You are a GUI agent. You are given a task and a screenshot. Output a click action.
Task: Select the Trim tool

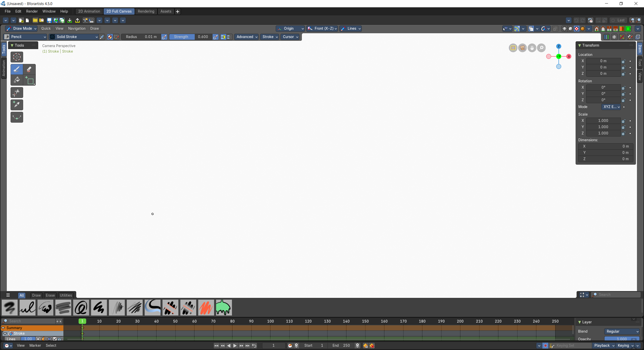click(17, 93)
